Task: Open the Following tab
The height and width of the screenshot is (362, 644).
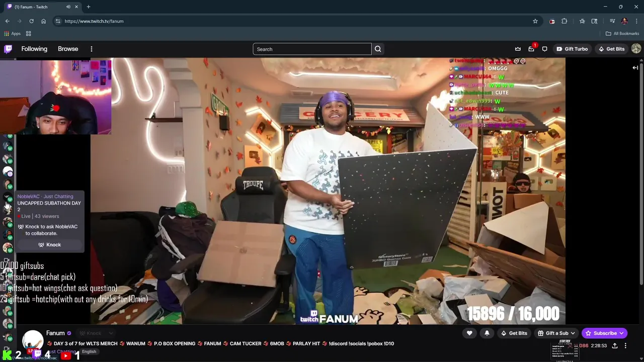Action: pos(34,49)
